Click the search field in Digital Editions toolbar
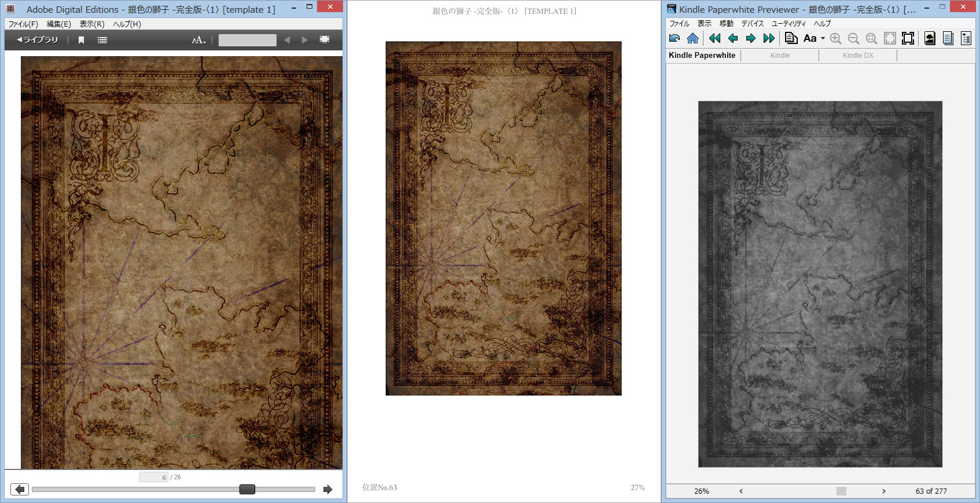This screenshot has width=980, height=503. (248, 40)
